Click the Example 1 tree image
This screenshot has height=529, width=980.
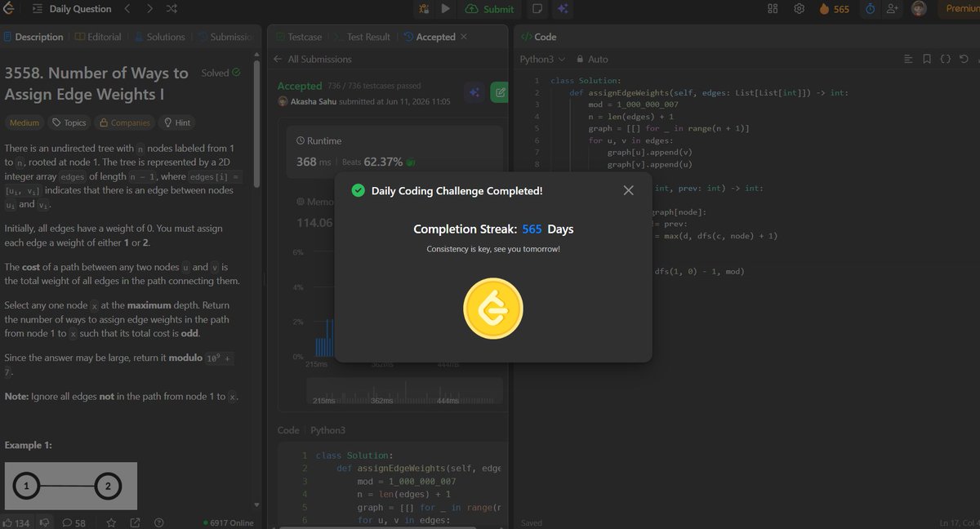point(71,487)
